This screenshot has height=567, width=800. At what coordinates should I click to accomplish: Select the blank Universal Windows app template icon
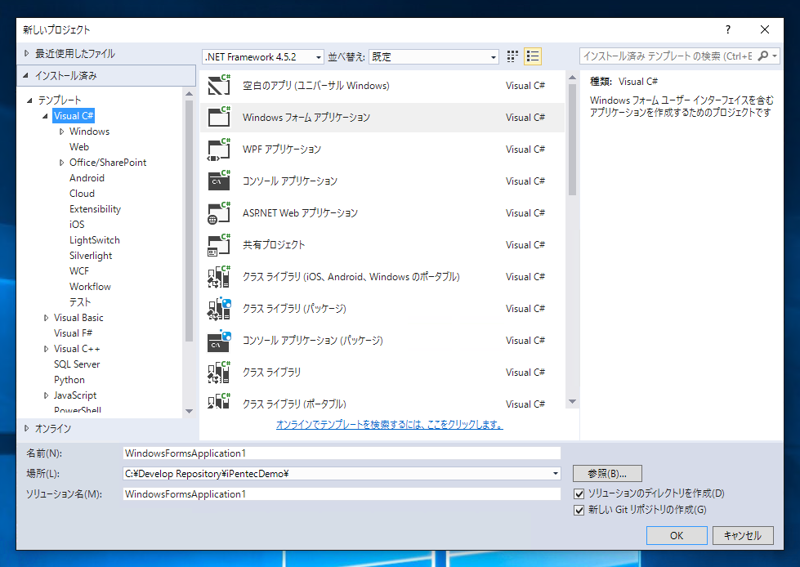click(x=219, y=85)
